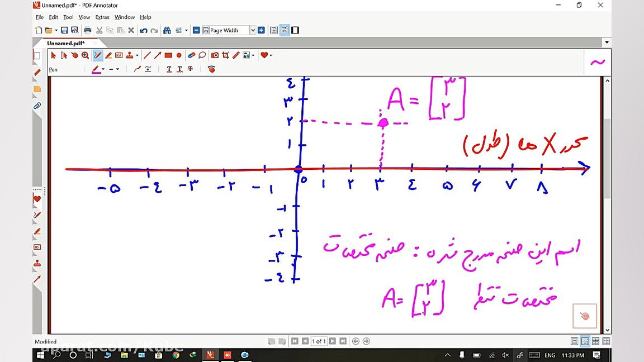The image size is (644, 362).
Task: Click the favorite heart in the left toolbox
Action: coord(37,199)
